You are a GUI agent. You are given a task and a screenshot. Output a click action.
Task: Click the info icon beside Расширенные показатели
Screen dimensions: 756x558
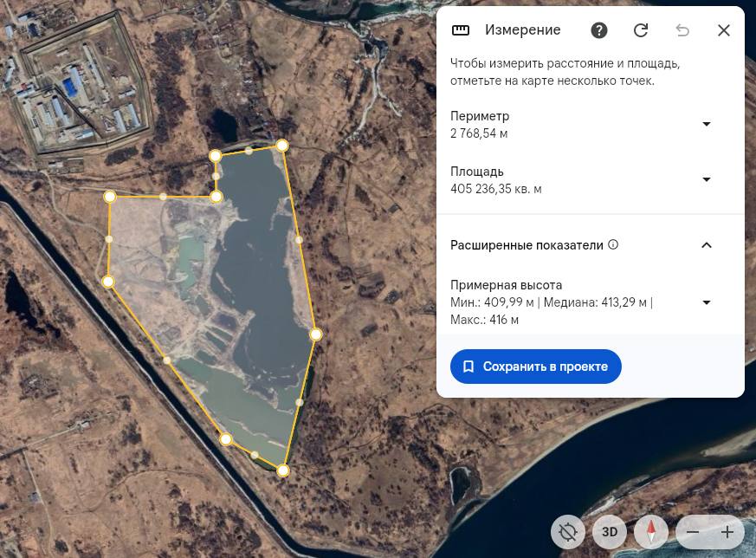(x=613, y=245)
